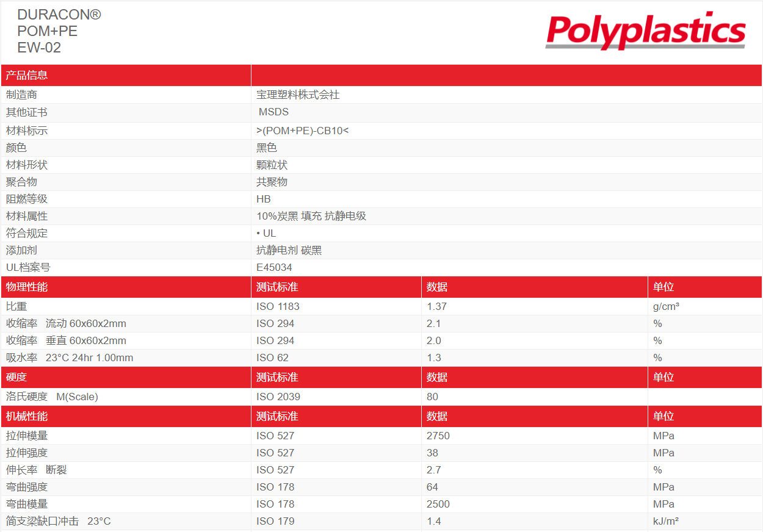Image resolution: width=763 pixels, height=532 pixels.
Task: Click the 其他证书 label
Action: 27,112
